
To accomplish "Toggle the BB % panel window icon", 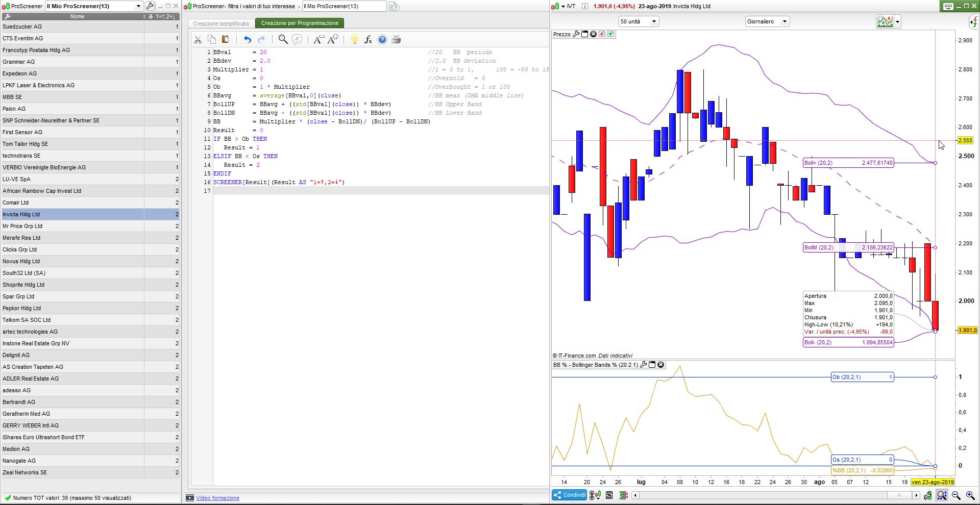I will tap(652, 365).
